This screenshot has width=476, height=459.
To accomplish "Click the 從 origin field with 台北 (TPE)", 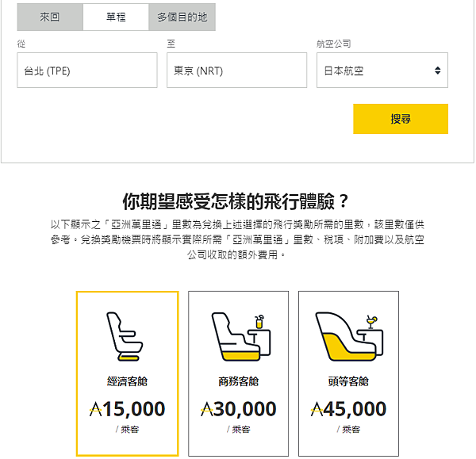I will [x=87, y=71].
